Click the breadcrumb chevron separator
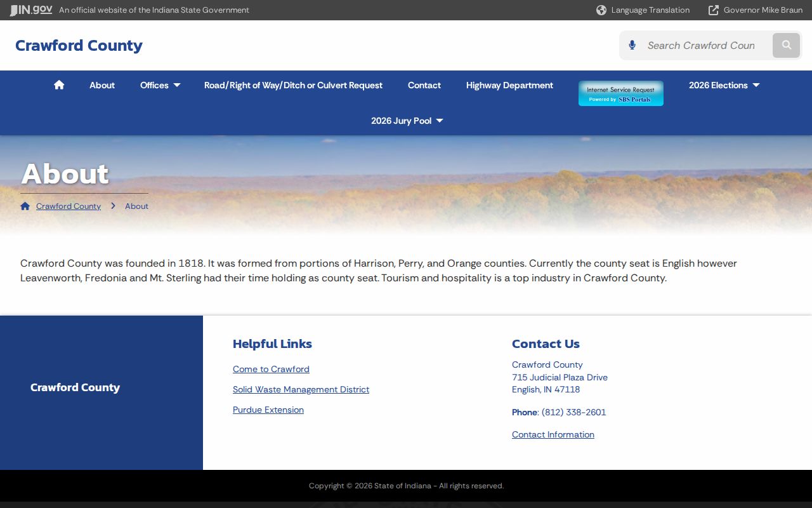 click(x=113, y=206)
